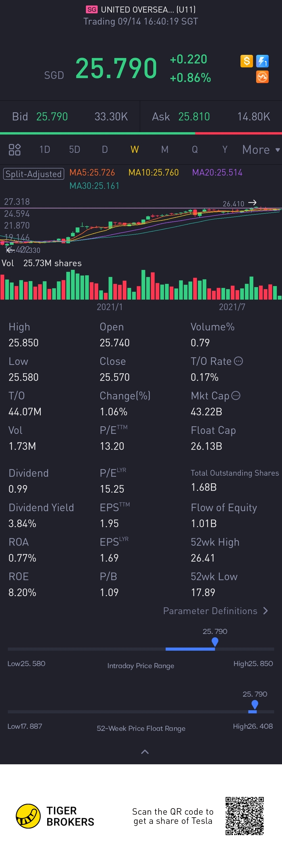The height and width of the screenshot is (868, 282).
Task: Switch to quarterly Q chart view
Action: (x=195, y=149)
